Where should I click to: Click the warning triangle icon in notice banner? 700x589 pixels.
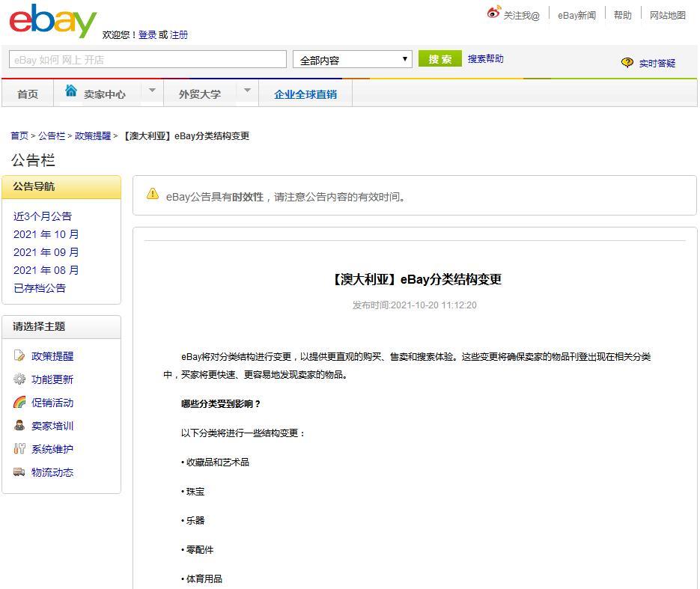click(x=153, y=194)
